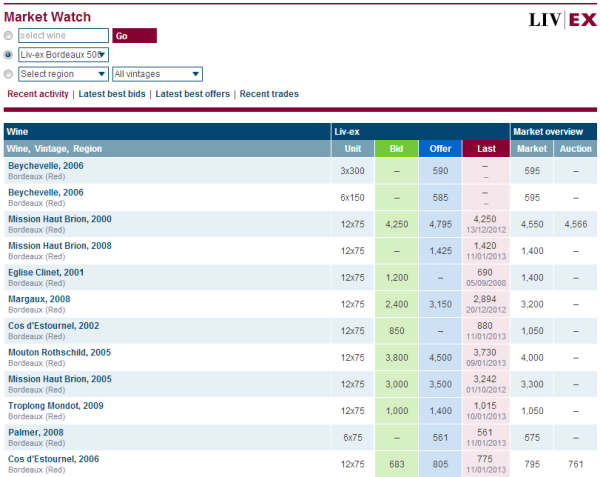Click the 850 bid for Cos d'Estournel 2002
The image size is (600, 477).
pyautogui.click(x=397, y=331)
